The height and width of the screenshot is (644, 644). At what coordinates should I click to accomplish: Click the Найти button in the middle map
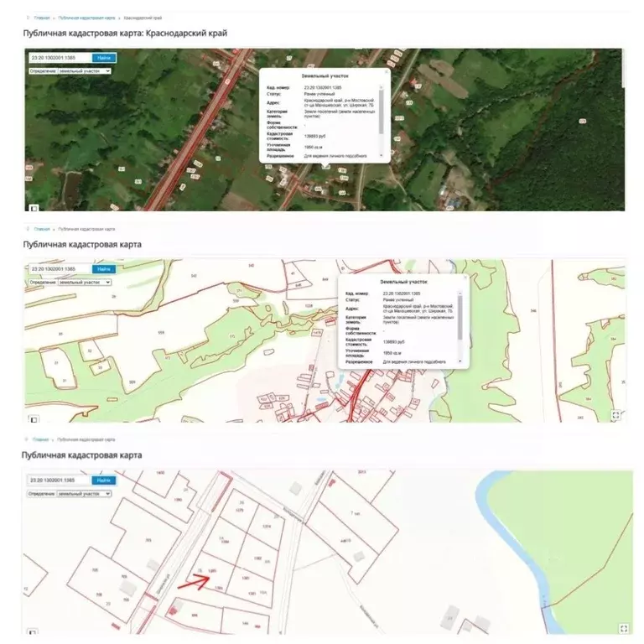[104, 269]
